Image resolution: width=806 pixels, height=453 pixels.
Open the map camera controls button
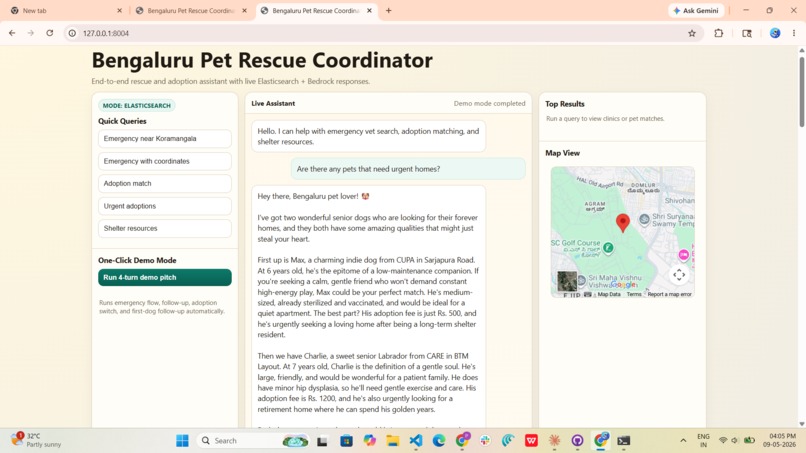pos(679,275)
